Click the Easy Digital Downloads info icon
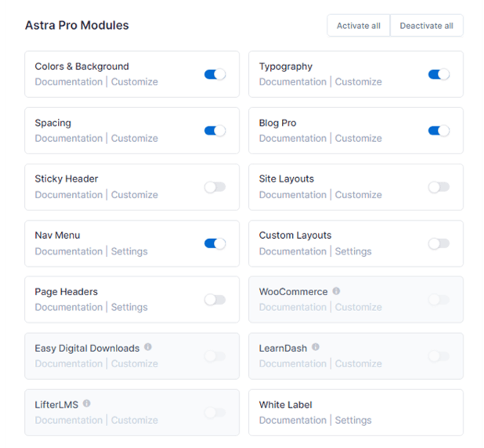 pyautogui.click(x=148, y=347)
